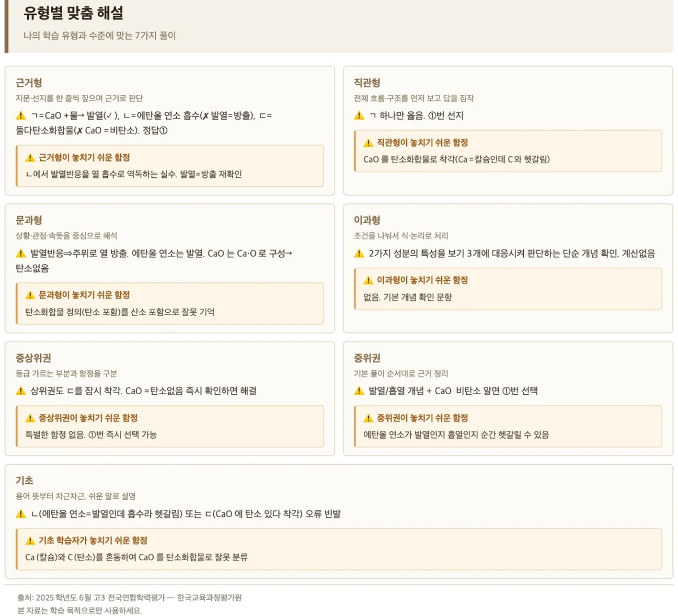
Task: Select the '기초' card heading
Action: pyautogui.click(x=25, y=480)
